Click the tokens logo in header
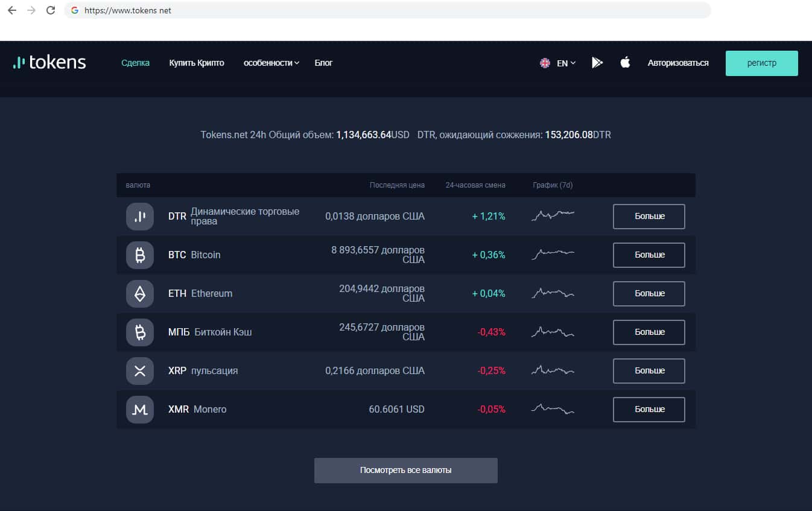Viewport: 812px width, 511px height. click(x=49, y=62)
